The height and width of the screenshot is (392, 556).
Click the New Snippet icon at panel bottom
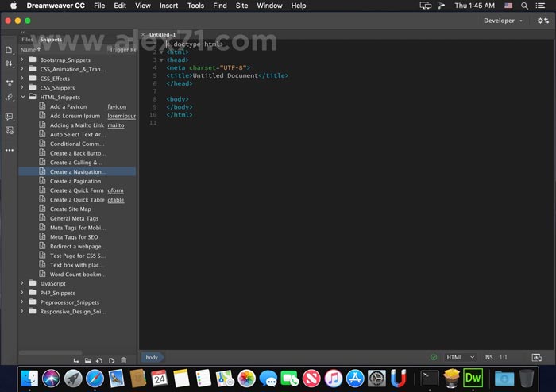(x=99, y=360)
